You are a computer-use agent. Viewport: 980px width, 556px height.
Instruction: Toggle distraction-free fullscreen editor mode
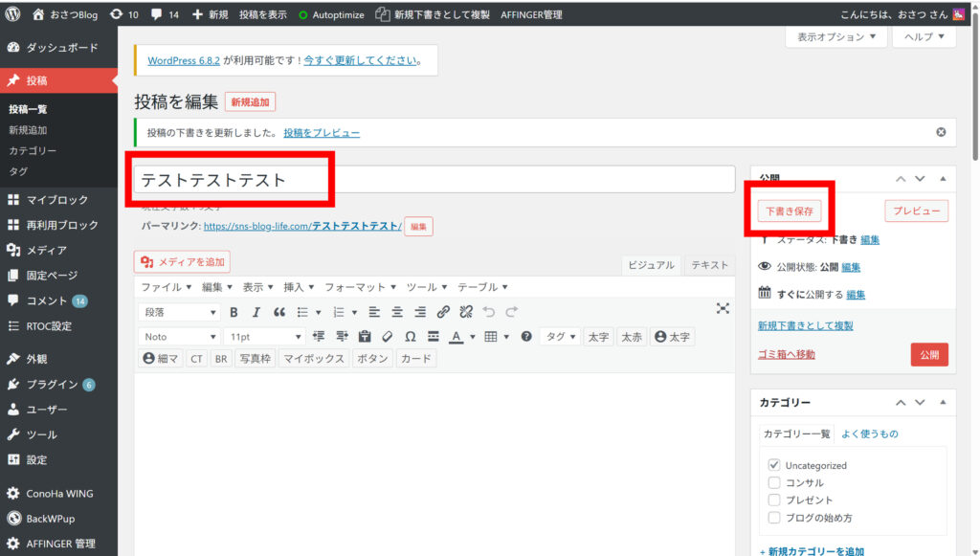(x=723, y=308)
